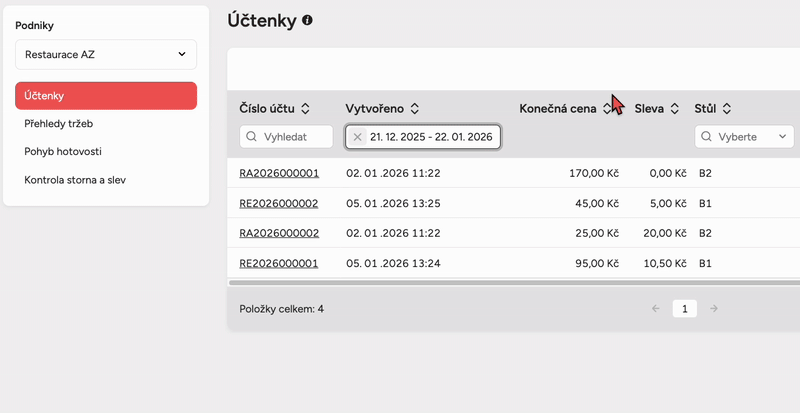The height and width of the screenshot is (413, 800).
Task: Go to next page arrow
Action: point(713,309)
